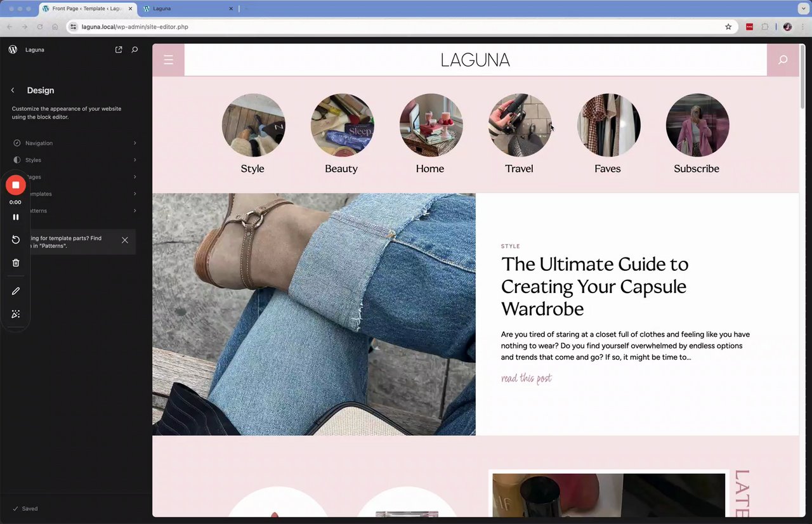Click the Navigation compass icon
This screenshot has width=812, height=524.
pos(17,143)
